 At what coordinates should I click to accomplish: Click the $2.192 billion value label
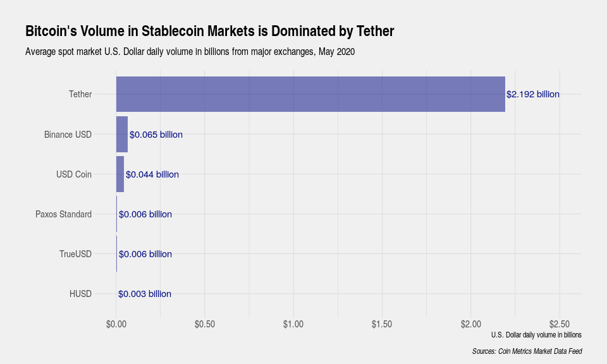coord(533,94)
